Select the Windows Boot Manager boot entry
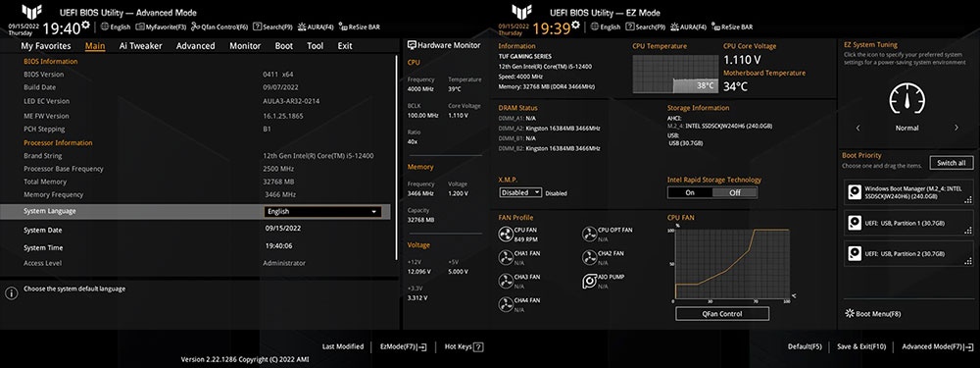 [908, 192]
